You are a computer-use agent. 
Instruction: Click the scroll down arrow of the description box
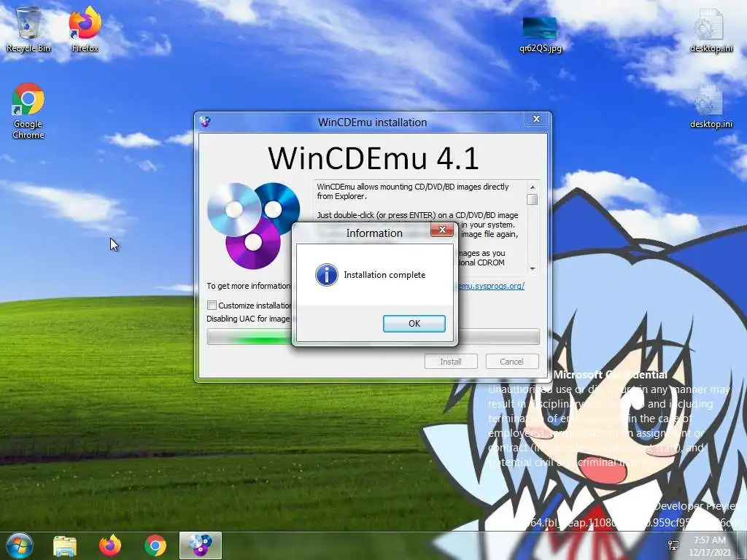pos(533,269)
